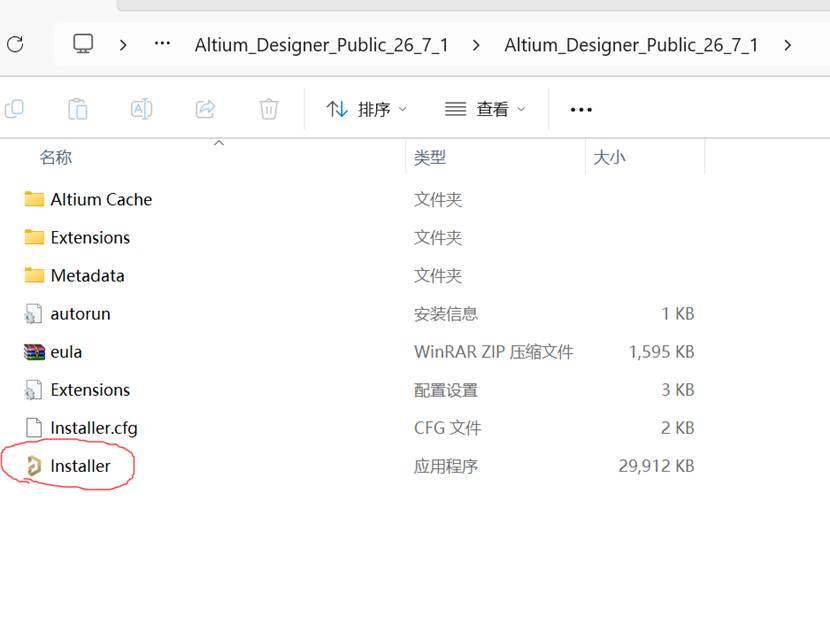Click the Altium Installer application icon

[x=33, y=466]
